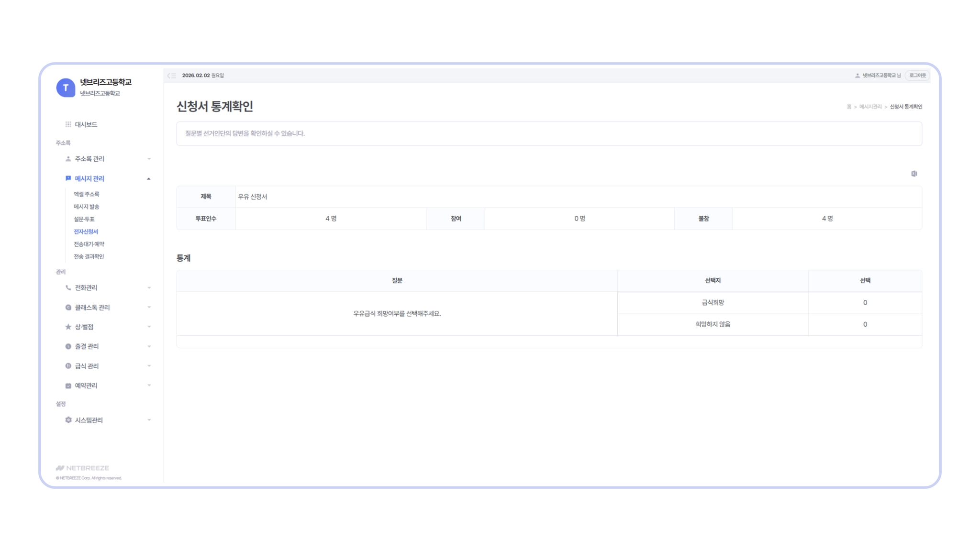The image size is (980, 551).
Task: Open the 전송 결과확인 submenu item
Action: point(89,256)
